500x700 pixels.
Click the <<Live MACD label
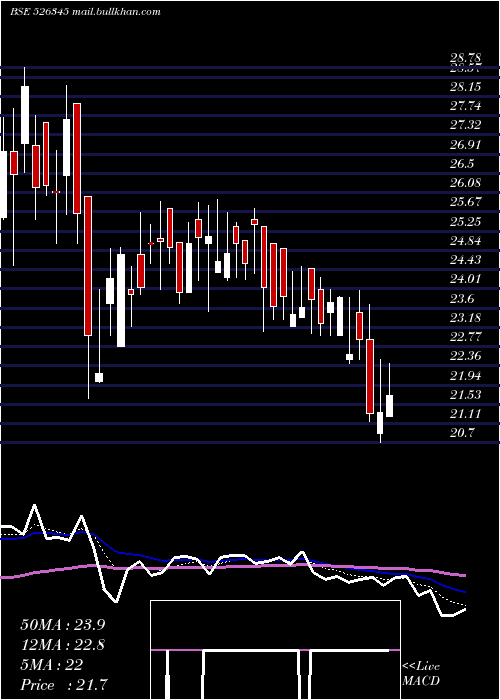click(x=421, y=673)
